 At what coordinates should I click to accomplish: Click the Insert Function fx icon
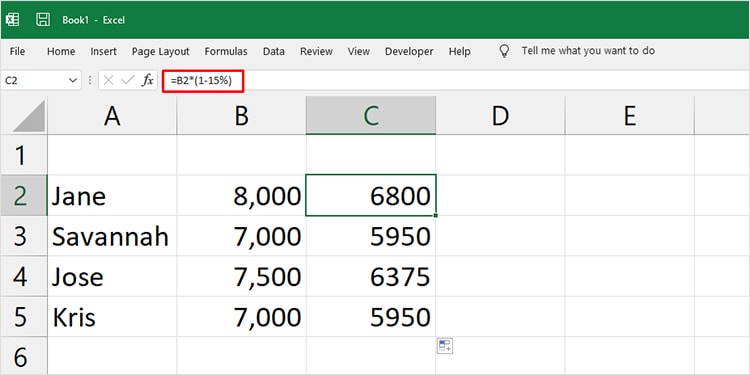[x=148, y=80]
